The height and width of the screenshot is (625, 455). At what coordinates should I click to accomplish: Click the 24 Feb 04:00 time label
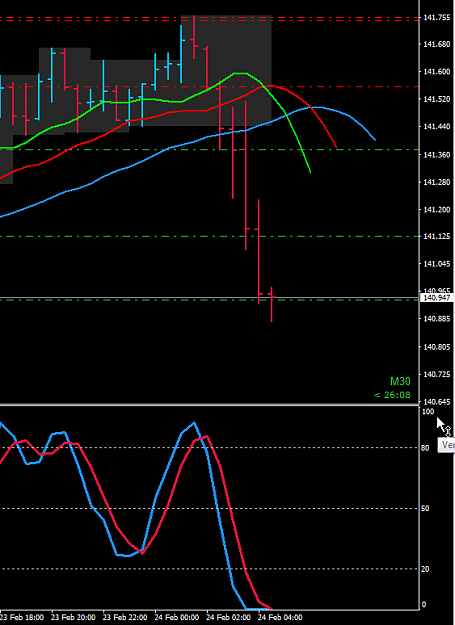280,617
